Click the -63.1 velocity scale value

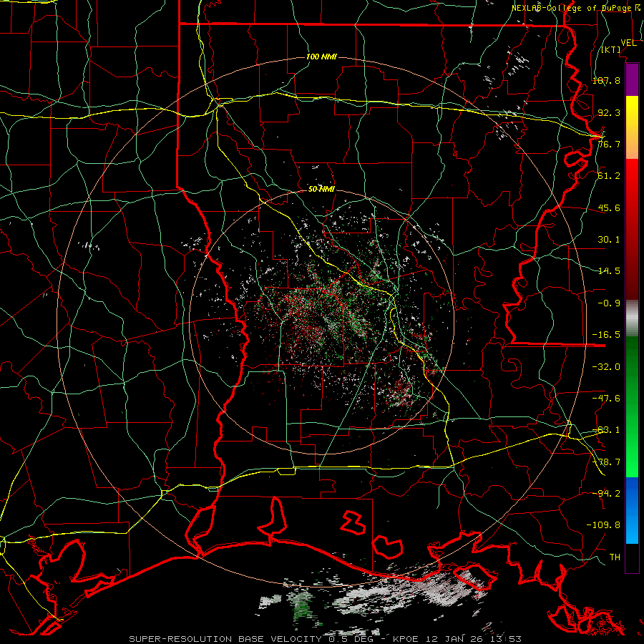606,430
